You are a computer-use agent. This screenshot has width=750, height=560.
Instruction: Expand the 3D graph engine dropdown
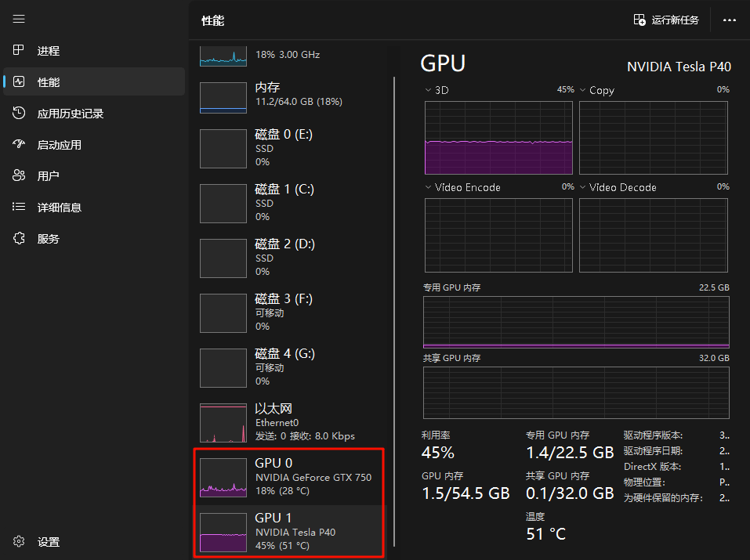tap(428, 91)
